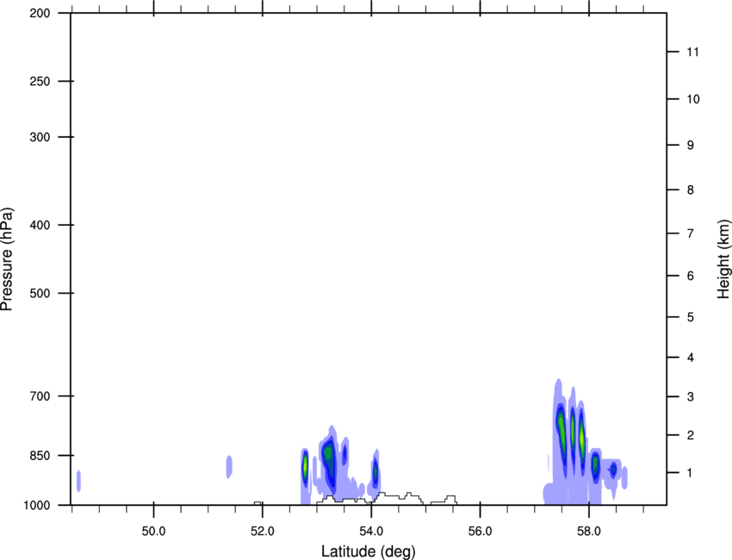Viewport: 732px width, 560px height.
Task: Click the 54.0 latitude tick label
Action: (371, 532)
